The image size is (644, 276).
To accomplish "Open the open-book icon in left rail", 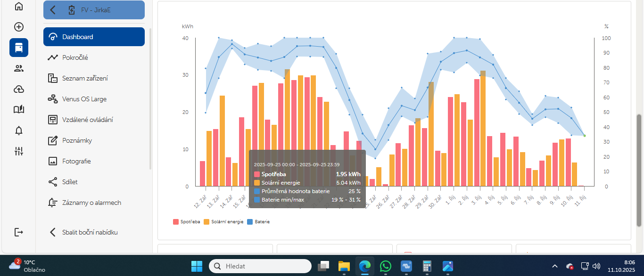I will [19, 110].
